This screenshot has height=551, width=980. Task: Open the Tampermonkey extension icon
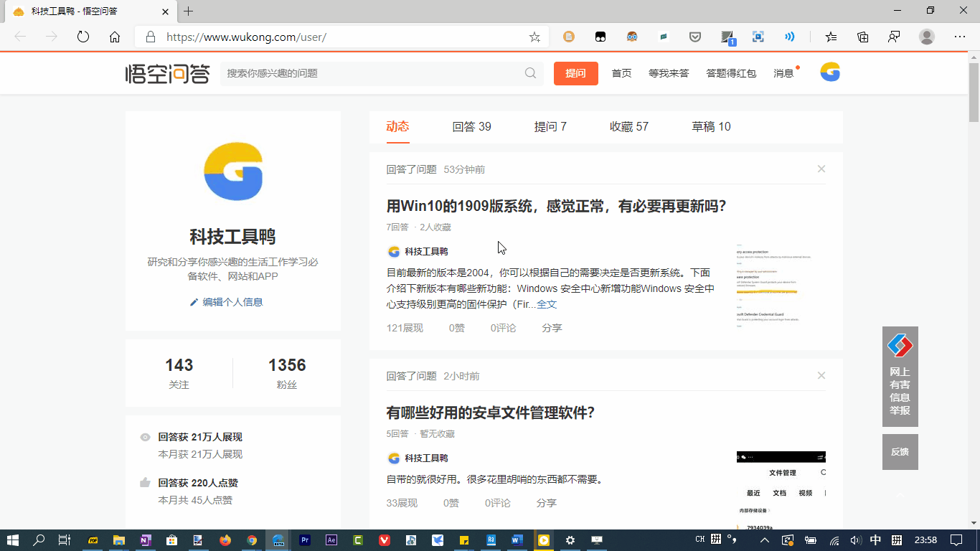click(600, 37)
